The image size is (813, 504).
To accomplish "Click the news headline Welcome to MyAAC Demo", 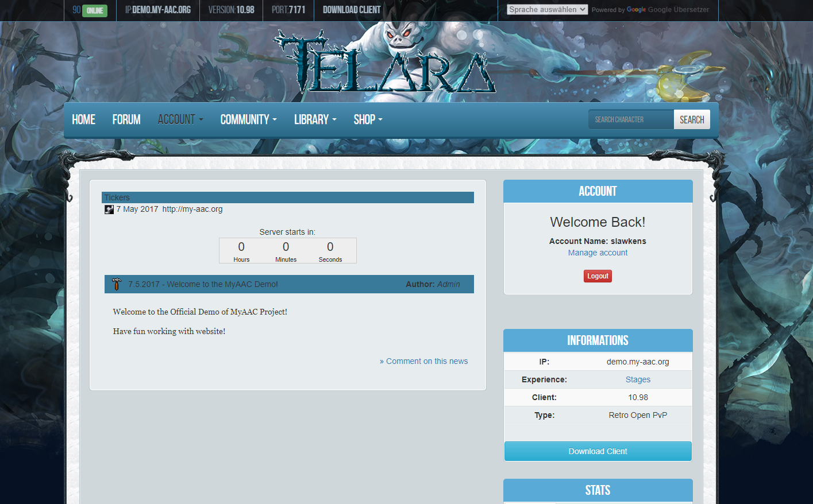I will click(x=203, y=284).
